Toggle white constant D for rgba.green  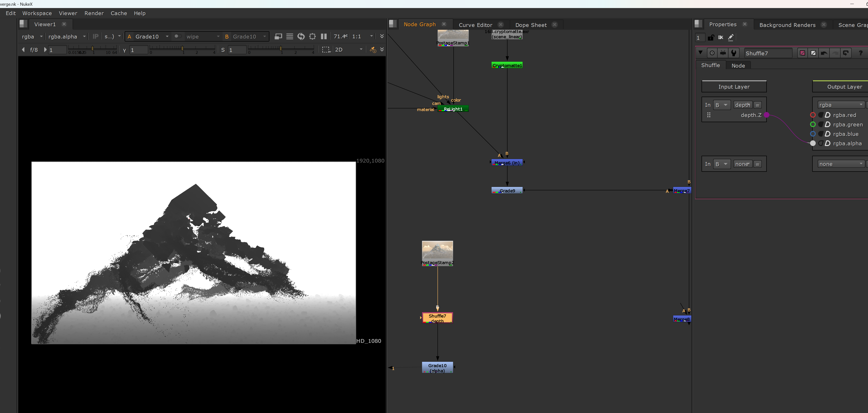(828, 124)
